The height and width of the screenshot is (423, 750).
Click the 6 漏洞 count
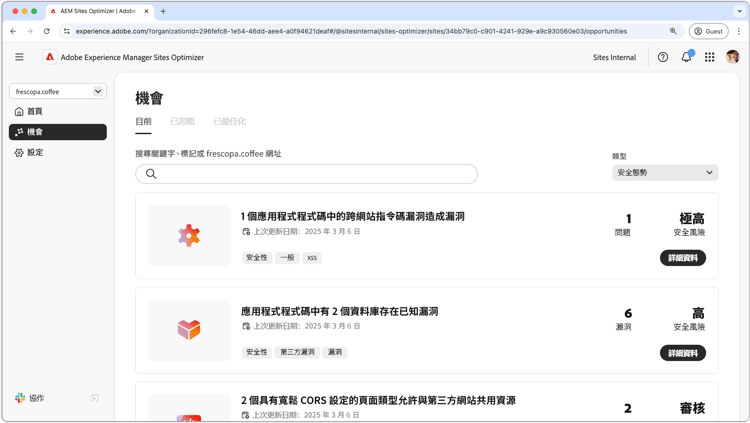pos(623,320)
